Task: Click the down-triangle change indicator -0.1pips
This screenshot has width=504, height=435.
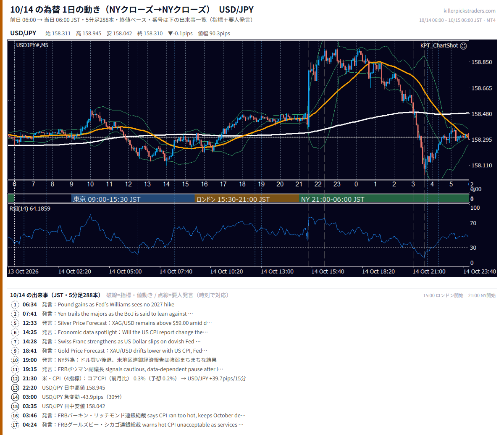Action: click(180, 34)
